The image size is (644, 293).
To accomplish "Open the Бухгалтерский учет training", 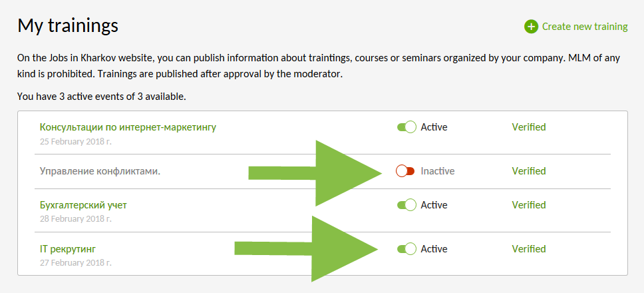I will [x=83, y=205].
